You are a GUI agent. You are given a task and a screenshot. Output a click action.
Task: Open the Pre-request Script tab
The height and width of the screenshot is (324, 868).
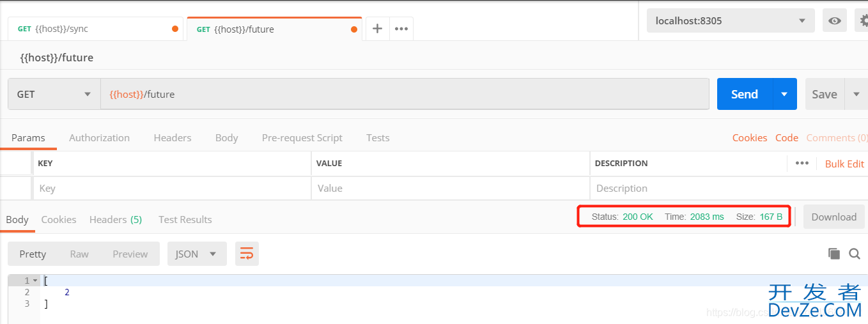coord(302,137)
